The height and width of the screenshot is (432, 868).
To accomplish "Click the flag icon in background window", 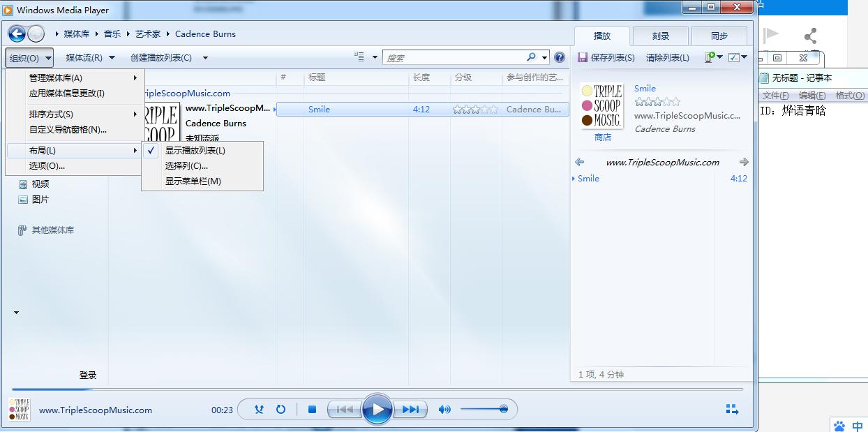I will coord(771,36).
